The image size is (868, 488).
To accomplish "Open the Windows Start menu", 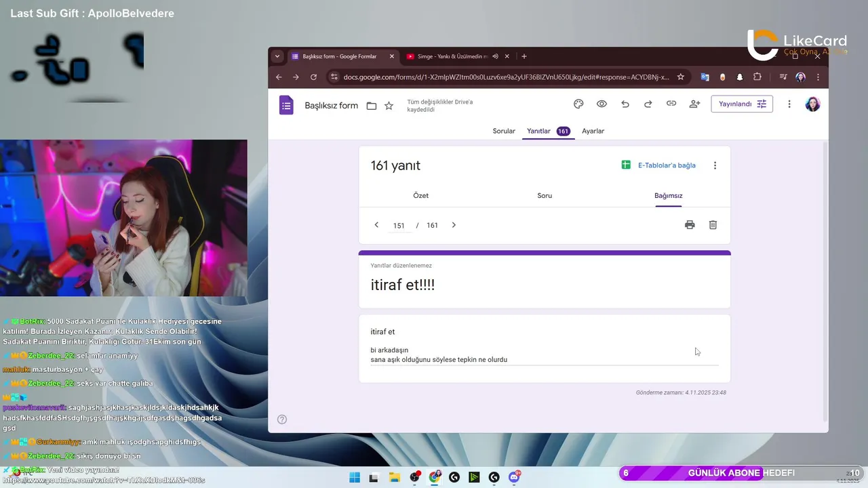I will [x=355, y=477].
